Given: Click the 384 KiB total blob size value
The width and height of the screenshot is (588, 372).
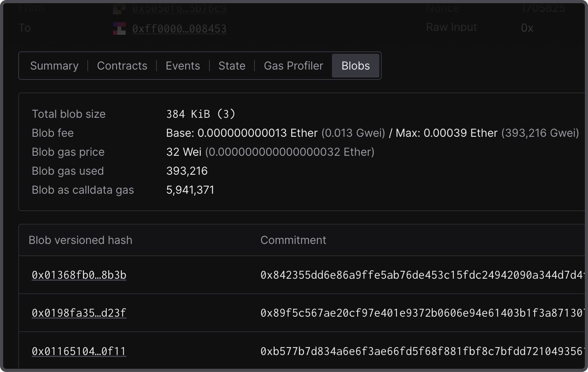Looking at the screenshot, I should (200, 114).
